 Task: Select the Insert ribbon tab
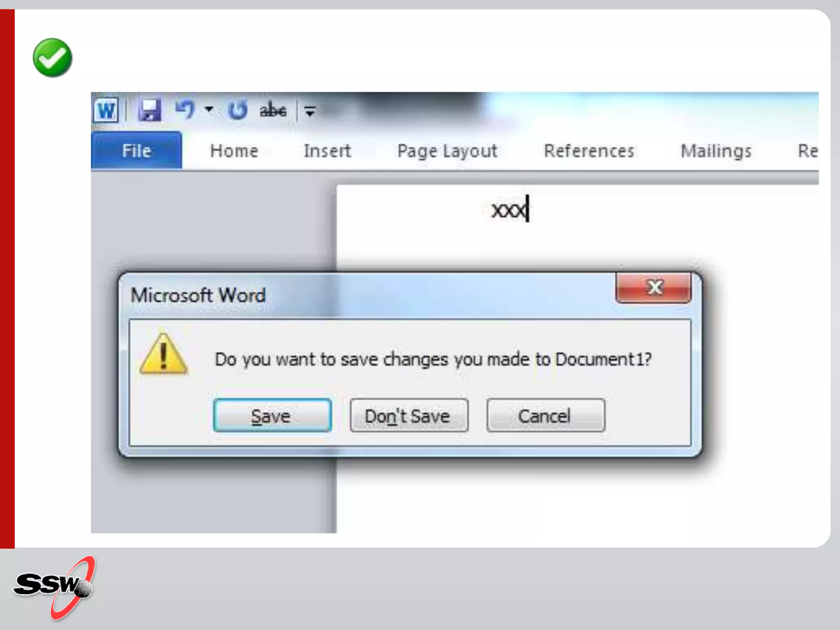327,151
